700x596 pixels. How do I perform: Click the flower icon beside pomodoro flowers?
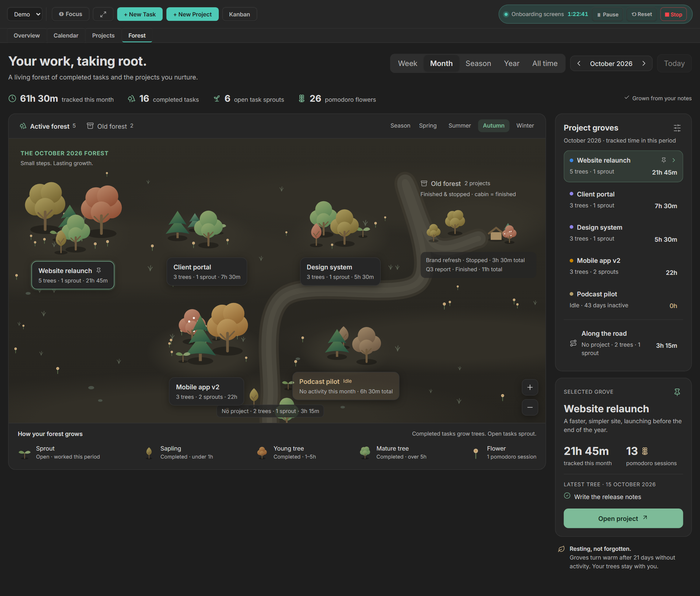pos(302,98)
